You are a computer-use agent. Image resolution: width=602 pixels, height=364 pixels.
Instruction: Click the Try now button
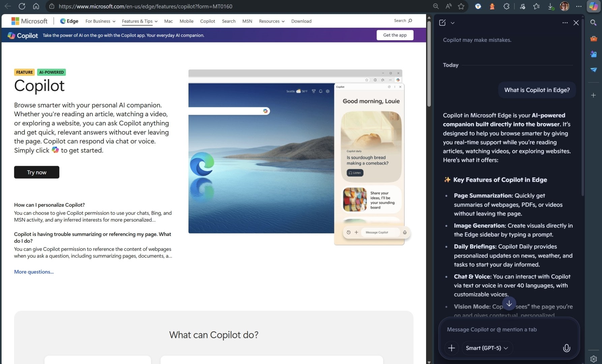click(x=36, y=172)
